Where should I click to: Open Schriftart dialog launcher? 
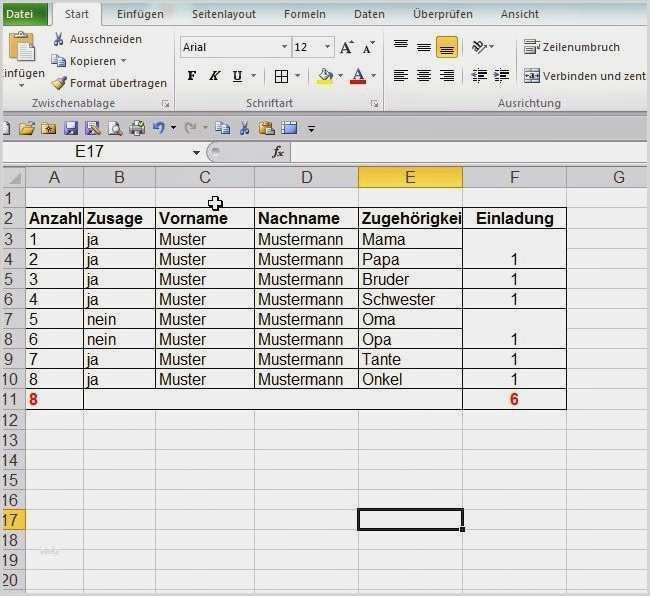coord(374,104)
